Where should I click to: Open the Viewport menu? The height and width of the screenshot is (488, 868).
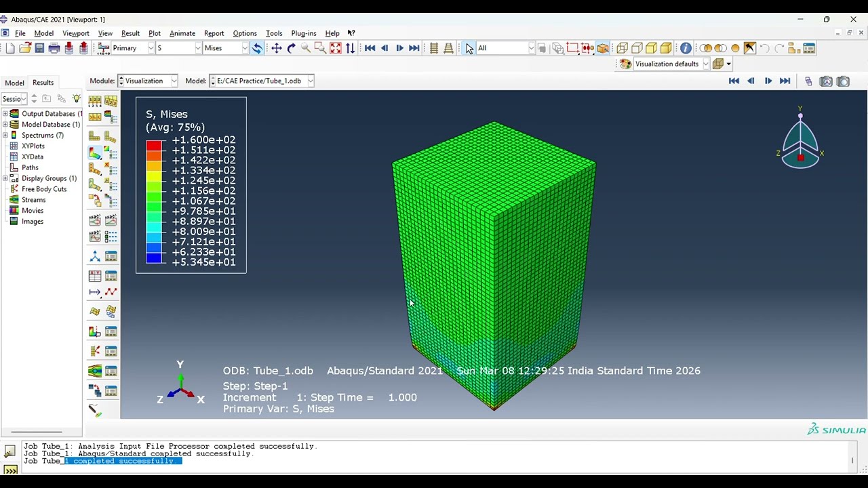coord(76,33)
